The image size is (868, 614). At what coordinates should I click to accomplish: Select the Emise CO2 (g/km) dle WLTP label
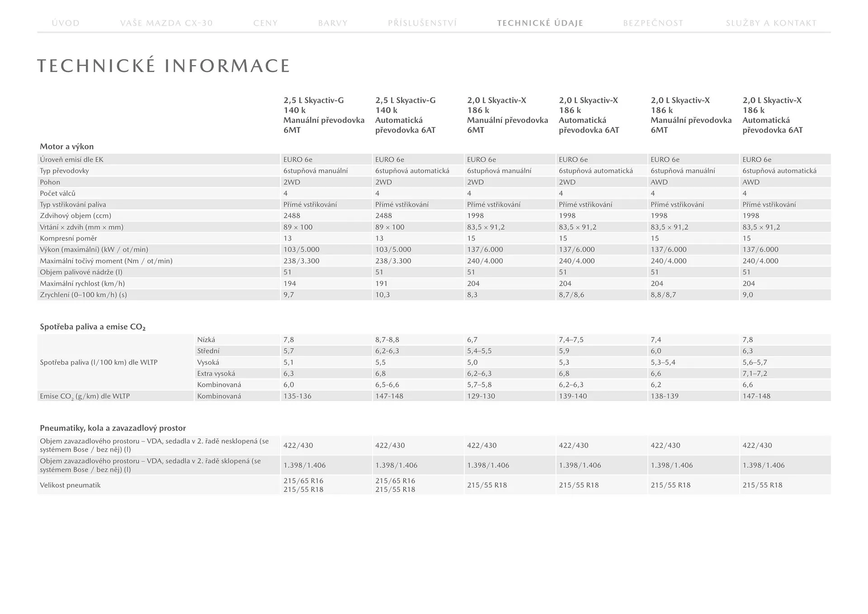click(x=85, y=396)
